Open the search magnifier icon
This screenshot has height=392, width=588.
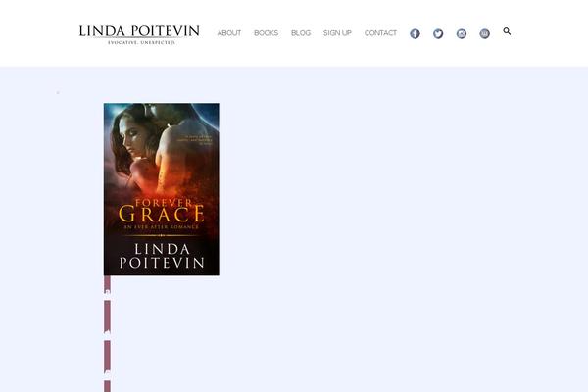click(x=507, y=31)
